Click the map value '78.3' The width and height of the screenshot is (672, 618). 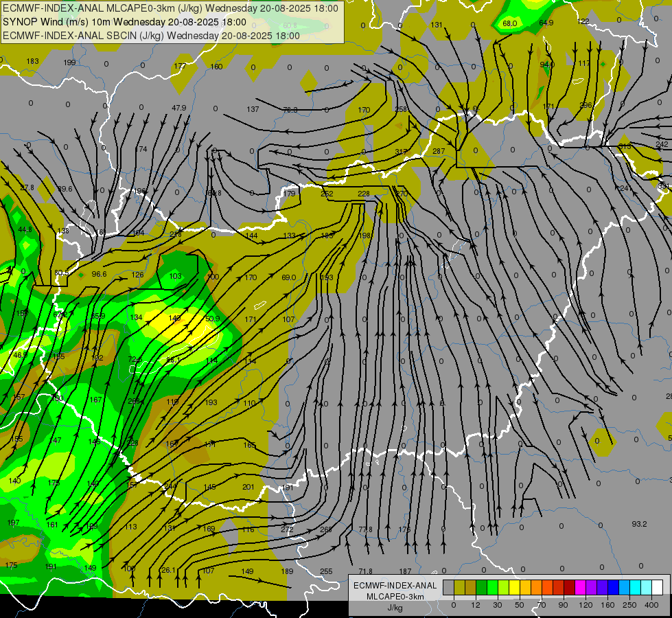coord(290,110)
